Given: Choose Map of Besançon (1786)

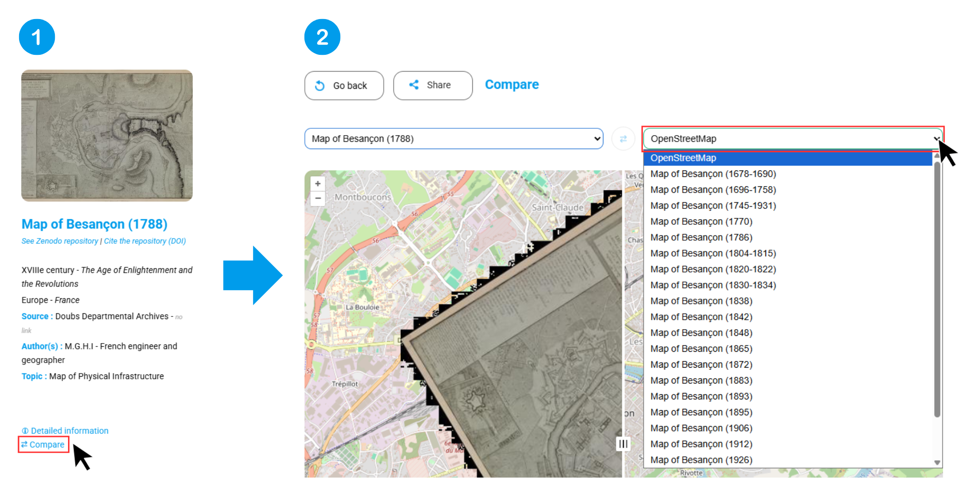Looking at the screenshot, I should pyautogui.click(x=788, y=237).
